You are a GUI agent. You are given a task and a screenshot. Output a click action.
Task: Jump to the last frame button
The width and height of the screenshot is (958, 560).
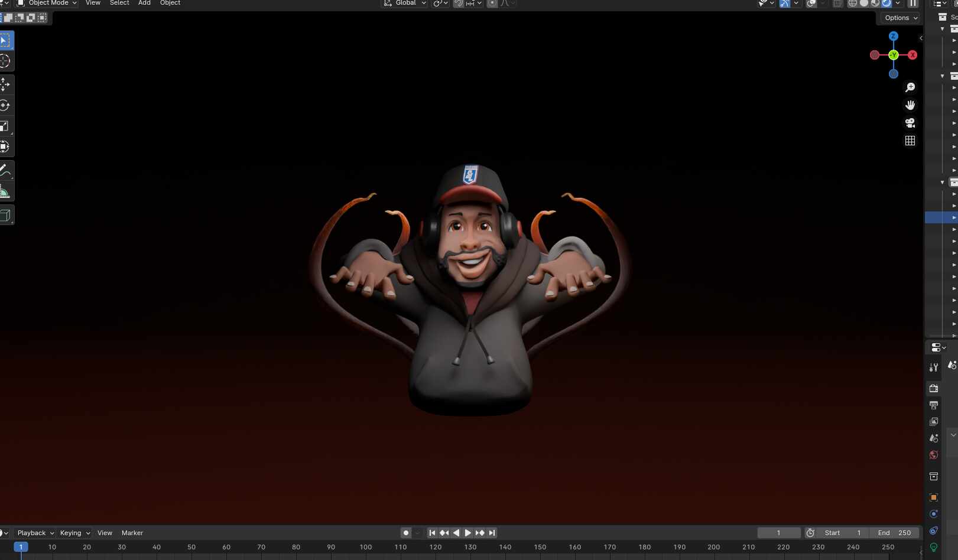click(x=492, y=533)
